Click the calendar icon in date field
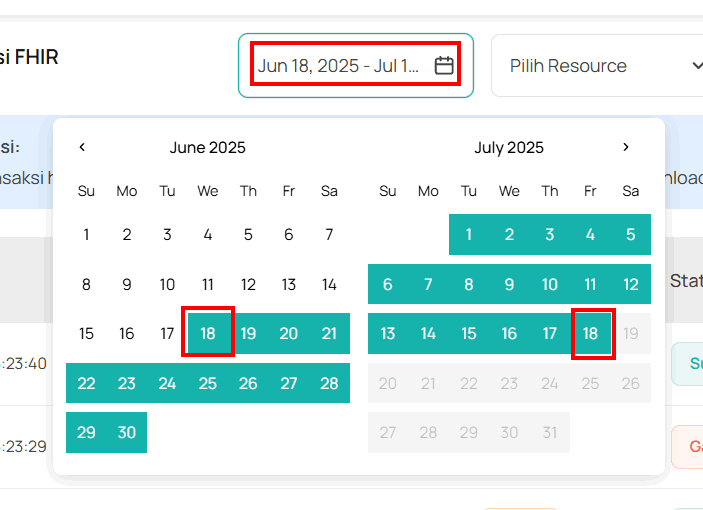The width and height of the screenshot is (703, 510). (x=445, y=66)
